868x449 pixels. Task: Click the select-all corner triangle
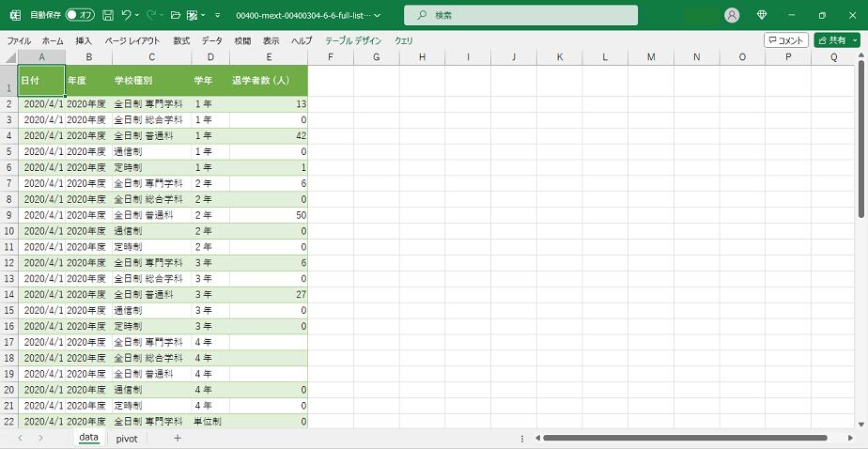pos(8,57)
